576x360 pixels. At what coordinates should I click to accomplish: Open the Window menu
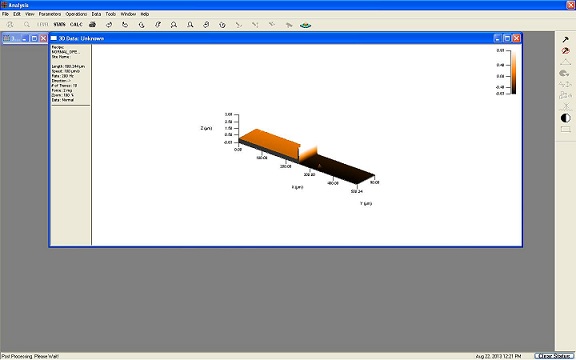128,14
